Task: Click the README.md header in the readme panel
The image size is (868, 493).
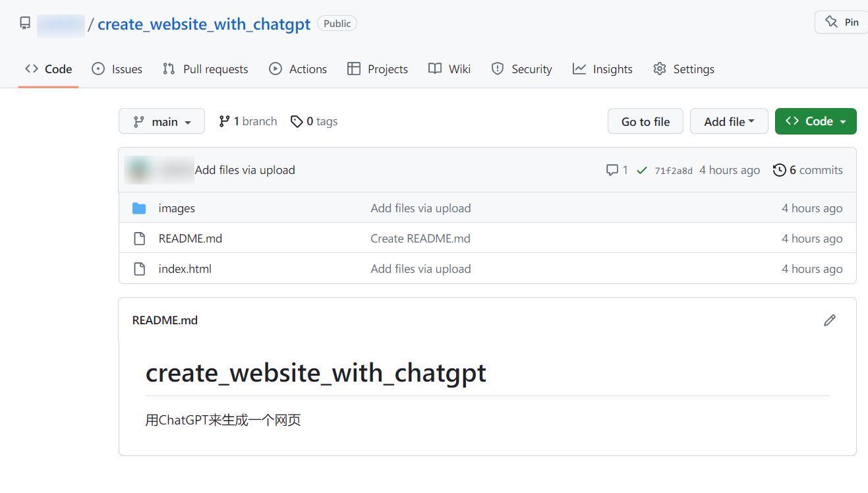Action: click(x=165, y=320)
